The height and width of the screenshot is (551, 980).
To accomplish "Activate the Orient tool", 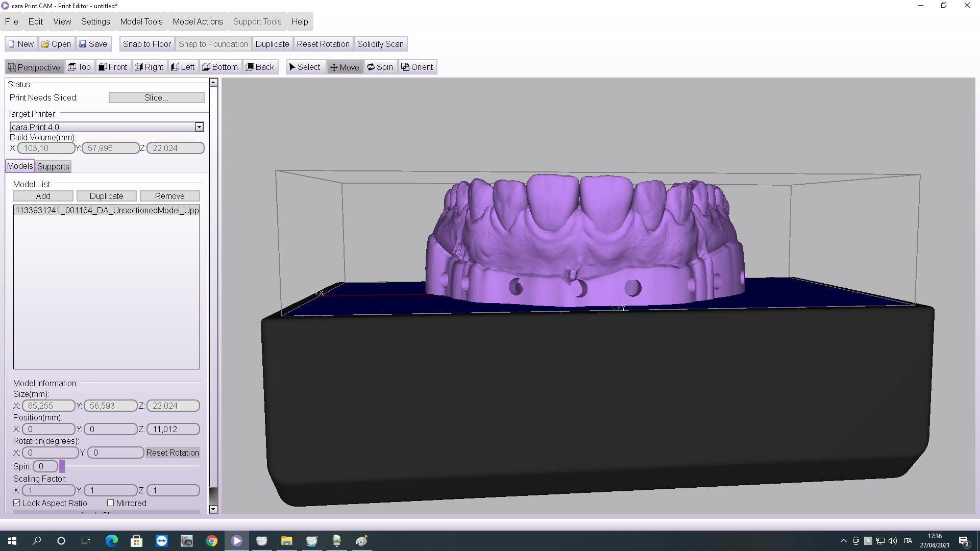I will [x=417, y=67].
